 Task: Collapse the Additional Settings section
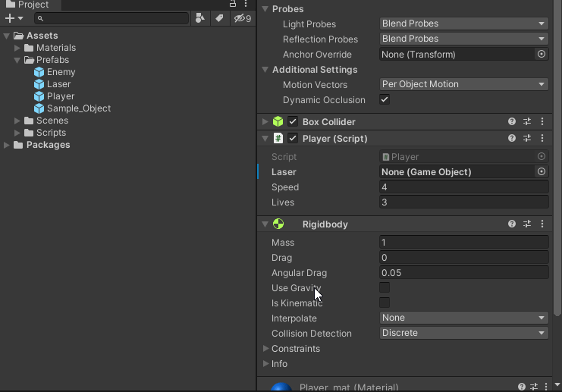coord(265,70)
